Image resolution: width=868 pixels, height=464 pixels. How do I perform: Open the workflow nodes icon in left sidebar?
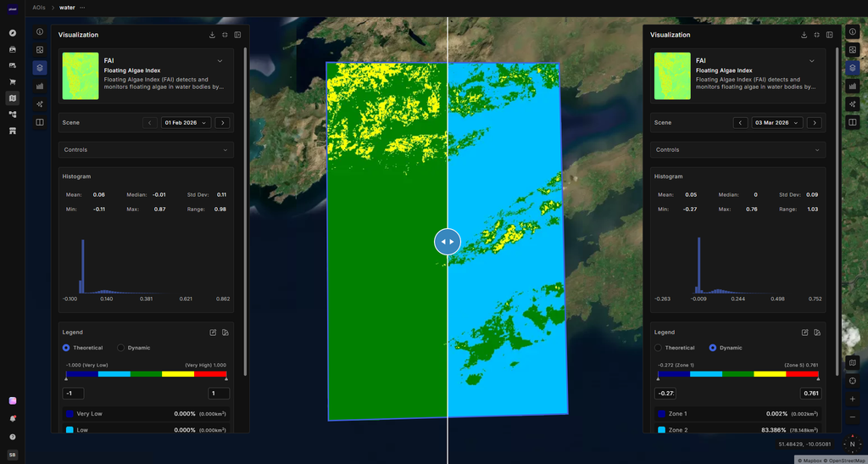[12, 115]
